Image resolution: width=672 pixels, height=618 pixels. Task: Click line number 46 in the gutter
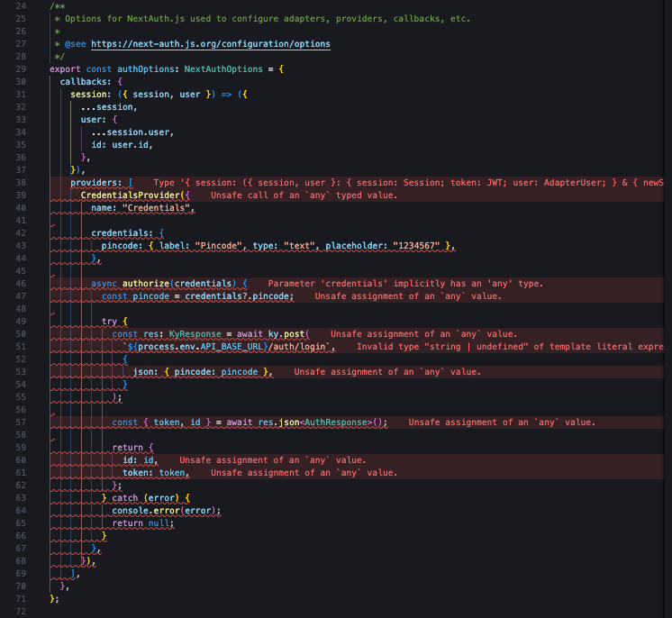pyautogui.click(x=21, y=283)
